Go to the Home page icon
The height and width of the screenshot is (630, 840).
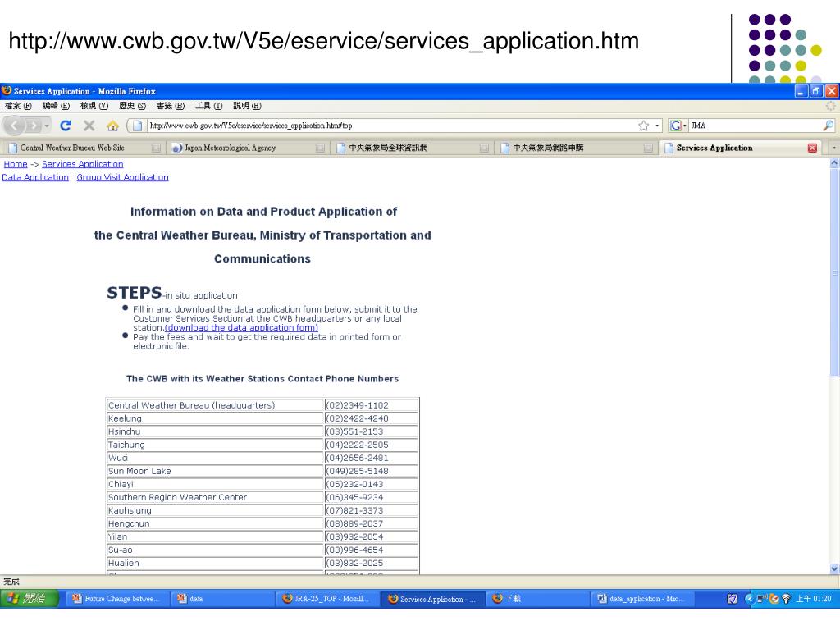(112, 126)
